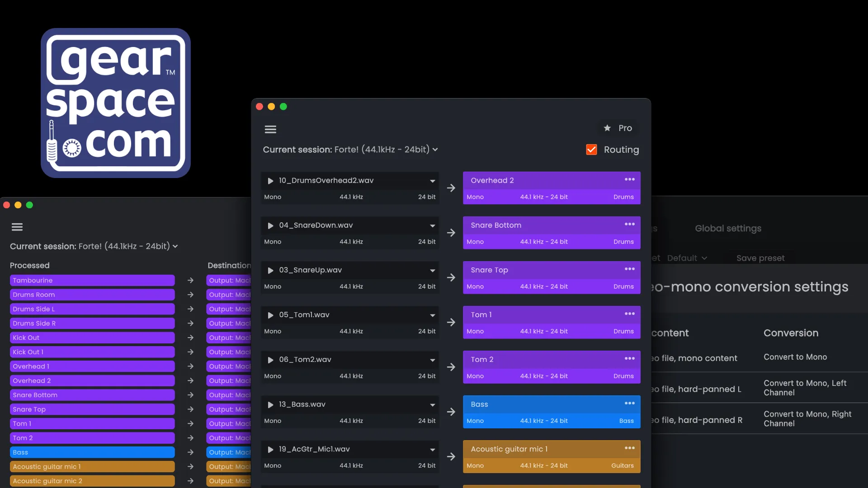Expand file dropdown for 10_DrumsOverhead2.wav

click(x=433, y=181)
